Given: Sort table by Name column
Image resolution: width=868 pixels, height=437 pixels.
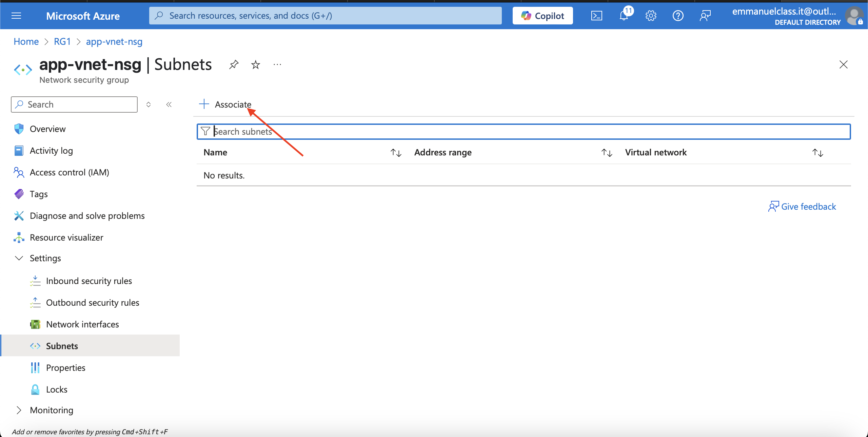Looking at the screenshot, I should pyautogui.click(x=396, y=153).
